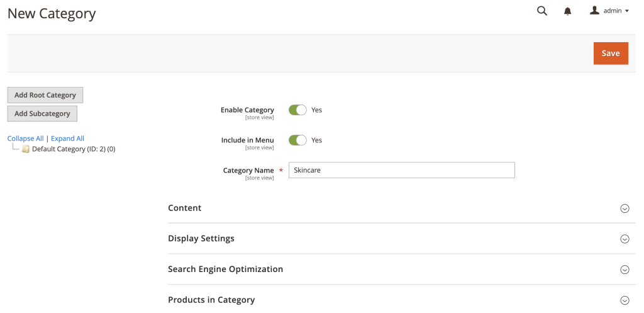Click the Add Subcategory button
Screen dimensions: 644x313
(42, 114)
